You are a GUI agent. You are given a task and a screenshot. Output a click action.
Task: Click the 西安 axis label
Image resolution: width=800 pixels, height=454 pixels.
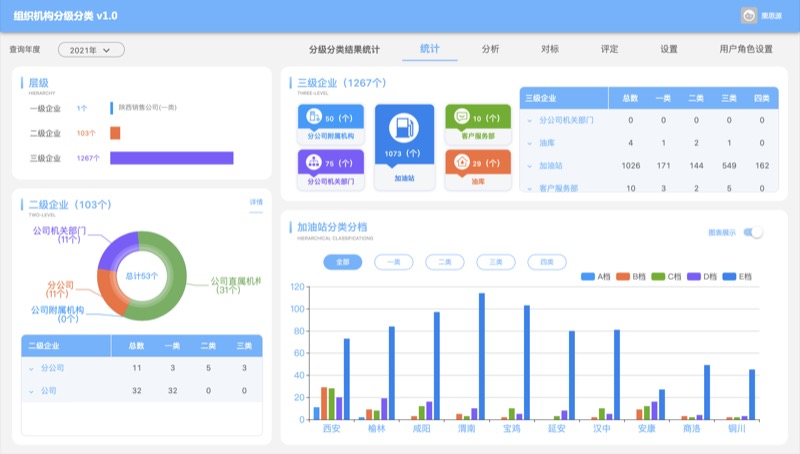(x=332, y=428)
